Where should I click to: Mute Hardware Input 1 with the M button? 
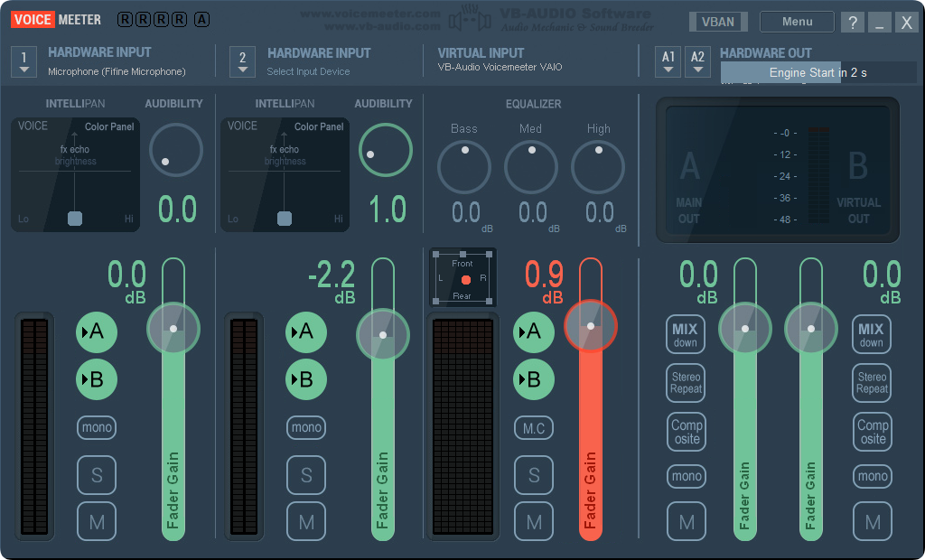[97, 521]
